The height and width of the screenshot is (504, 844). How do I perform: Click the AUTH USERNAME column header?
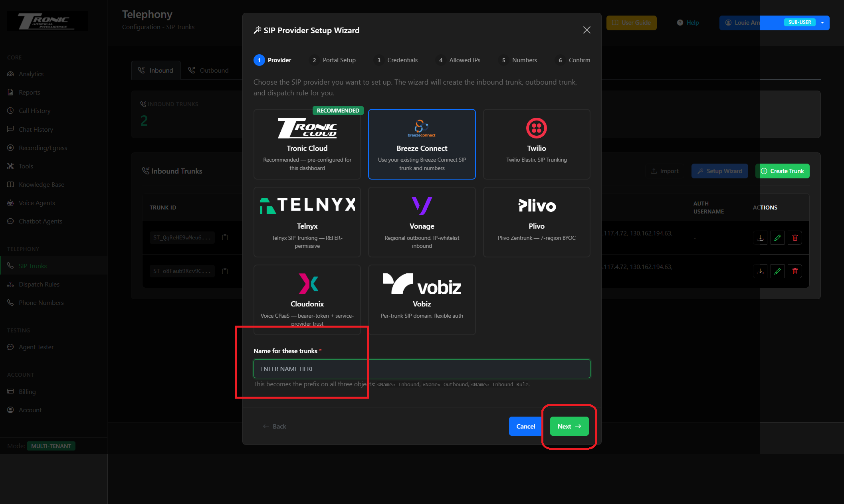[x=708, y=208]
